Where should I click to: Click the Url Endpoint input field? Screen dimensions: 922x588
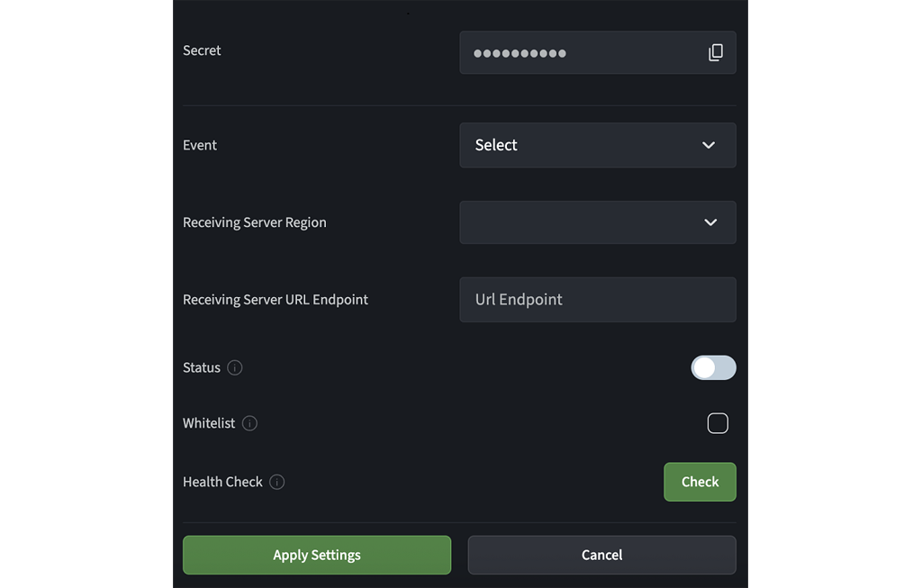click(598, 299)
